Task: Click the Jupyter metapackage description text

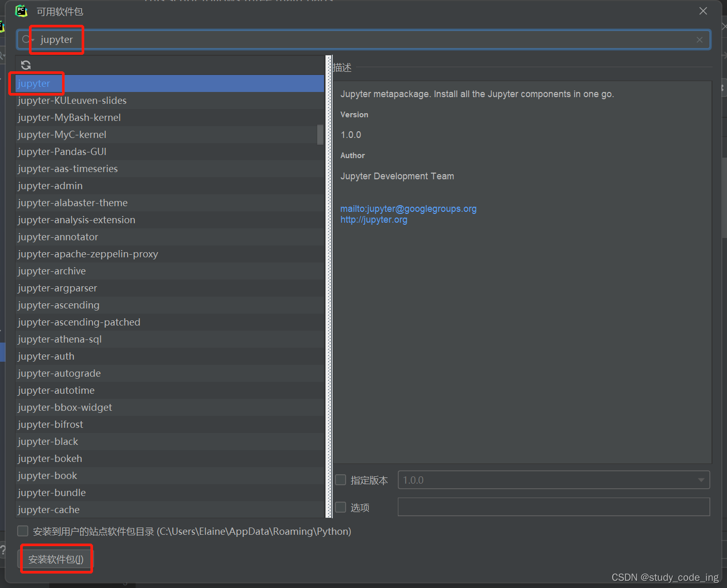Action: (x=477, y=94)
